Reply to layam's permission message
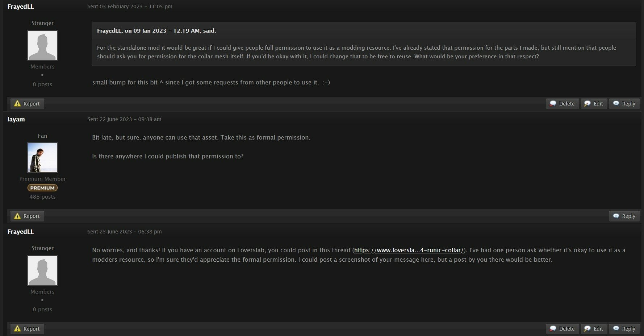The image size is (644, 336). point(624,216)
